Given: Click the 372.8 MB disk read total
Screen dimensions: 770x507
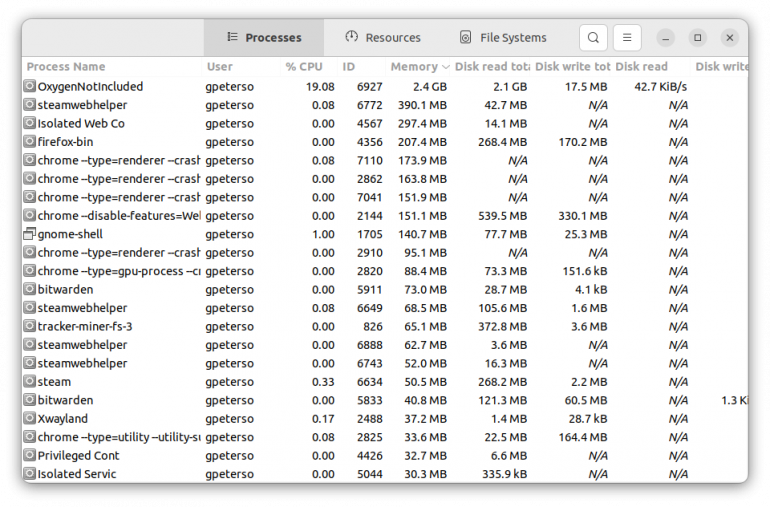Looking at the screenshot, I should click(x=502, y=326).
